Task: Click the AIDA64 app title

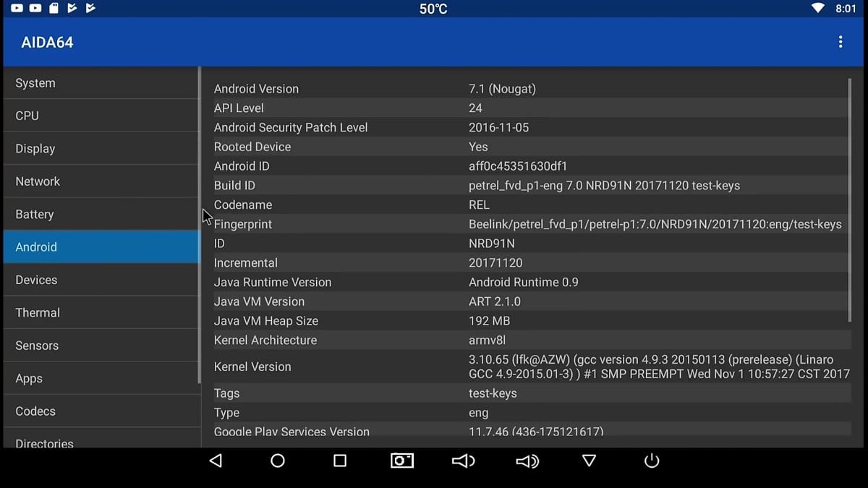Action: [47, 42]
